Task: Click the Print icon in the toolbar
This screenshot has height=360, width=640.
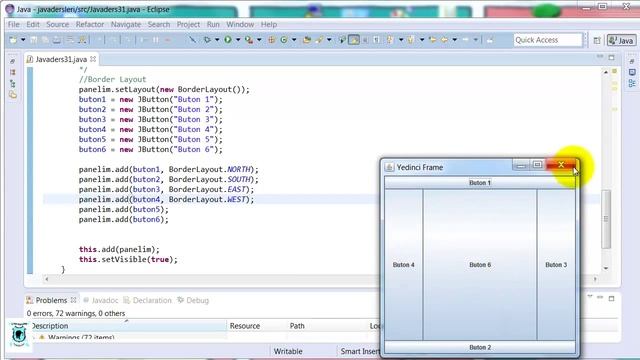Action: pos(57,40)
